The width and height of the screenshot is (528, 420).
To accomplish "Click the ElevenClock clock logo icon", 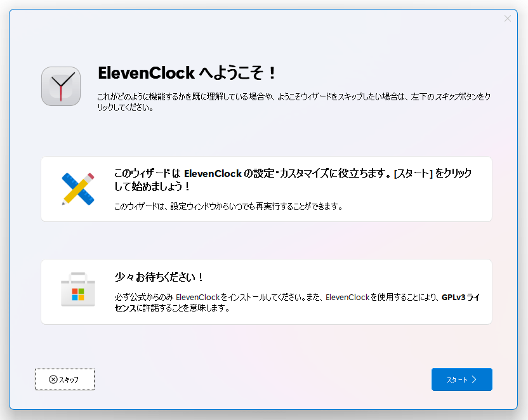I will pos(61,86).
